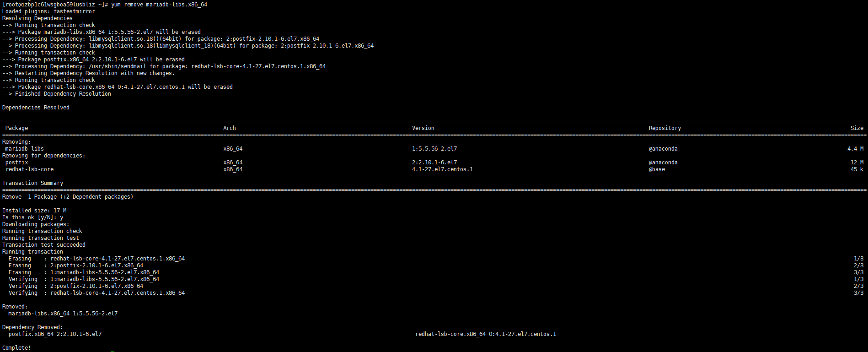Click the Erasing 1:mariadb-libs line
Screen dimensions: 868x352
point(84,272)
